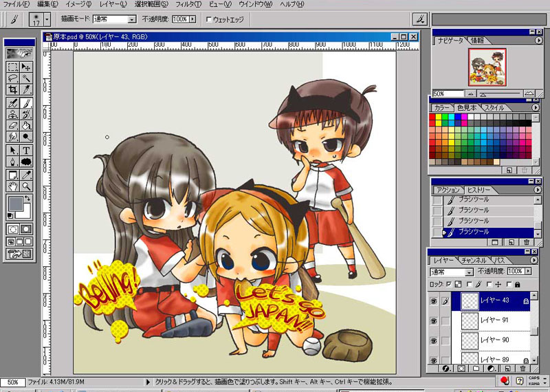Open brush preset picker arrow
This screenshot has height=392, width=550.
click(47, 19)
